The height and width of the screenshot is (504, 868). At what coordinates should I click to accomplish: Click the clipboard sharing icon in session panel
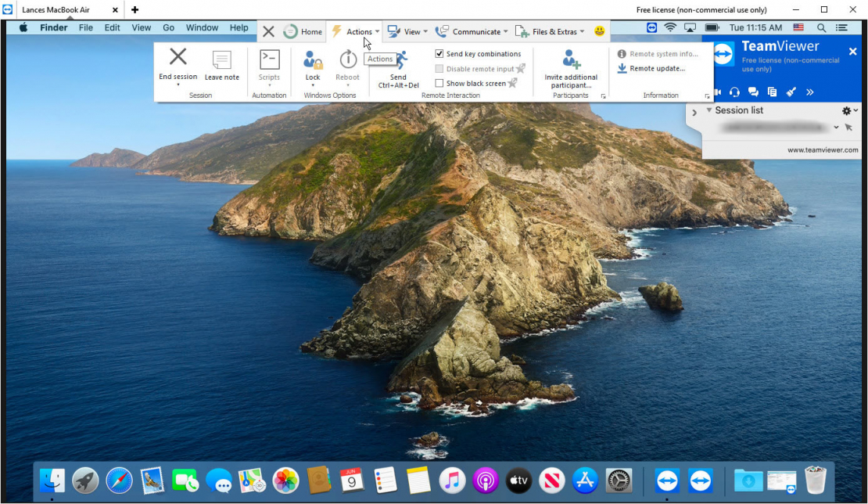tap(771, 92)
